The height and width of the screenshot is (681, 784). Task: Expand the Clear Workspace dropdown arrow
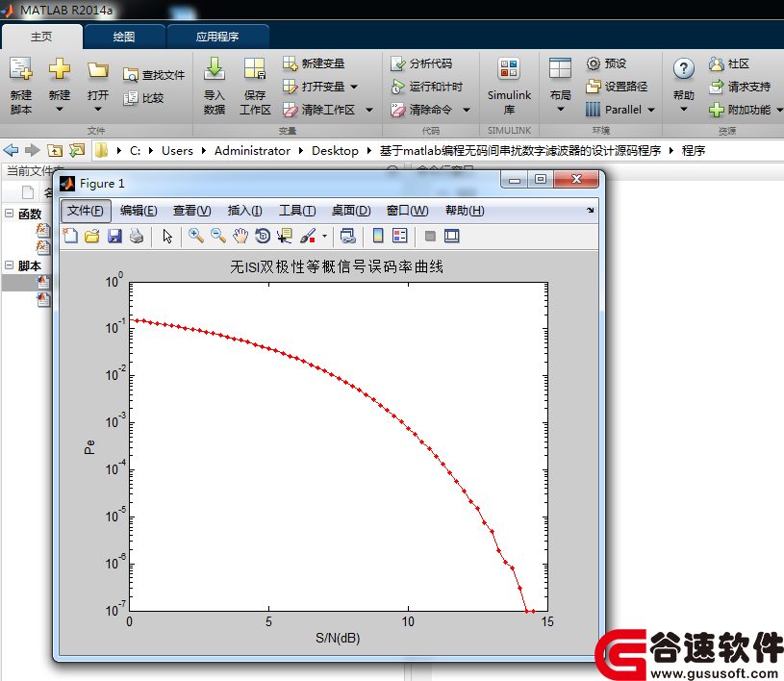click(x=369, y=110)
